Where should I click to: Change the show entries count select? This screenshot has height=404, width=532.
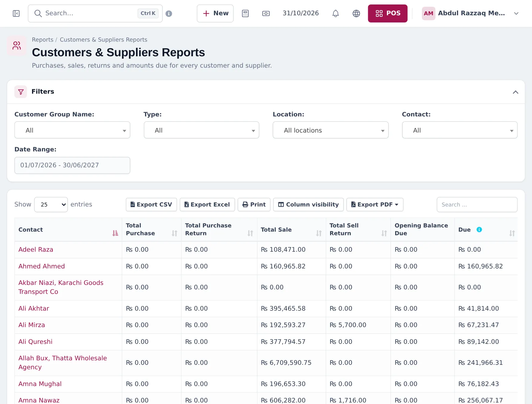51,204
